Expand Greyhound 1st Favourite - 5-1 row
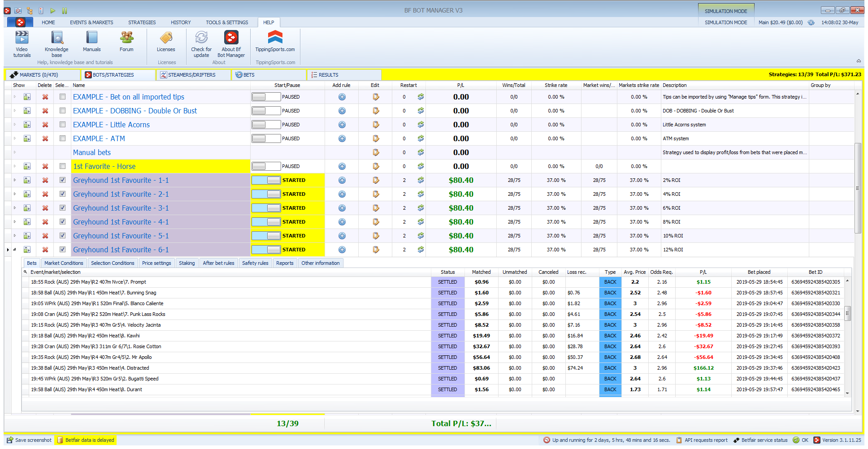Viewport: 868px width, 449px height. tap(15, 236)
